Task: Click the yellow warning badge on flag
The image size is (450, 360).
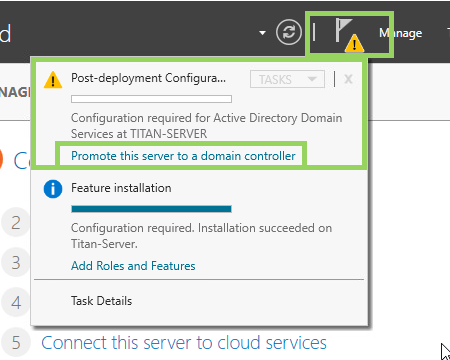Action: coord(354,43)
